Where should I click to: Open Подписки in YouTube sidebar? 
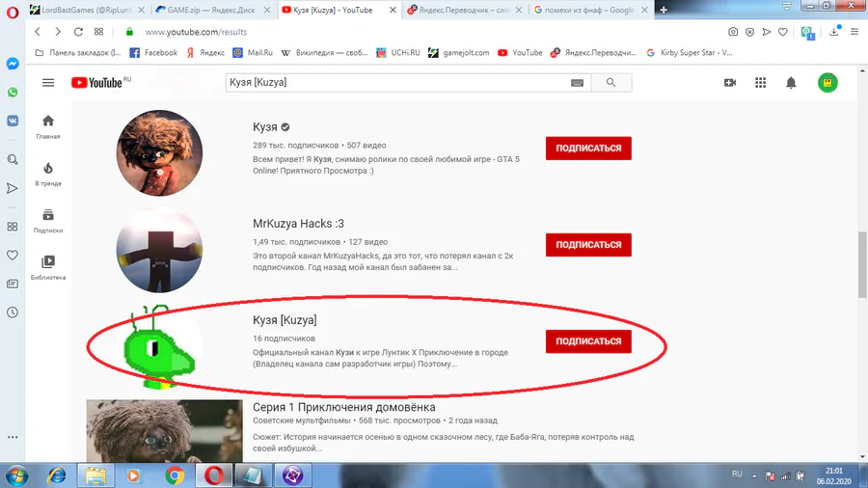[48, 221]
